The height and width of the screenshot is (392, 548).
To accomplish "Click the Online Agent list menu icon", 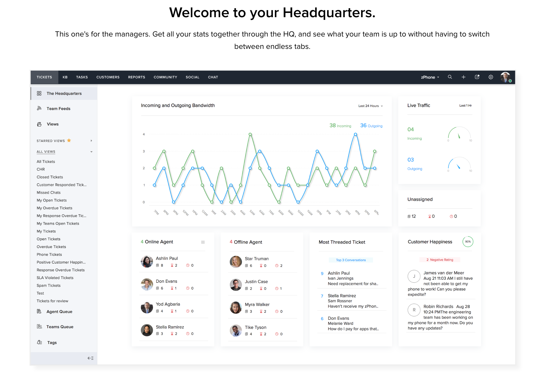I will click(x=203, y=242).
